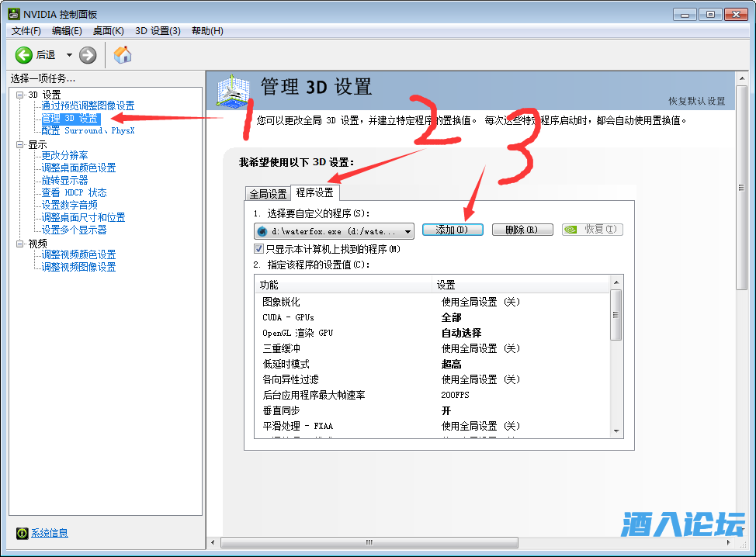Switch to the 程序设置 tab
This screenshot has height=557, width=756.
click(315, 192)
